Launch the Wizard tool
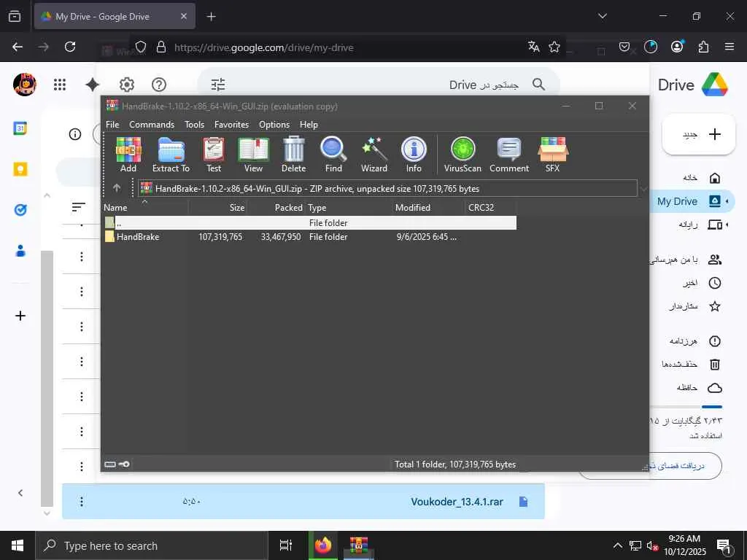747x560 pixels. [374, 155]
